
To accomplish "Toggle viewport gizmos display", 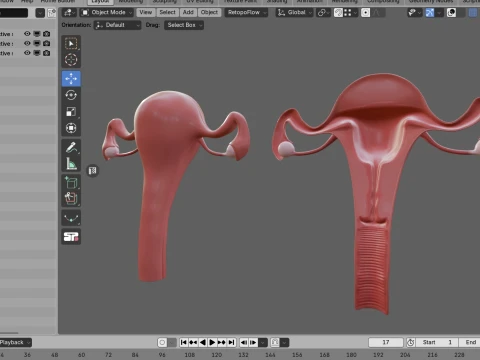I will tap(430, 13).
